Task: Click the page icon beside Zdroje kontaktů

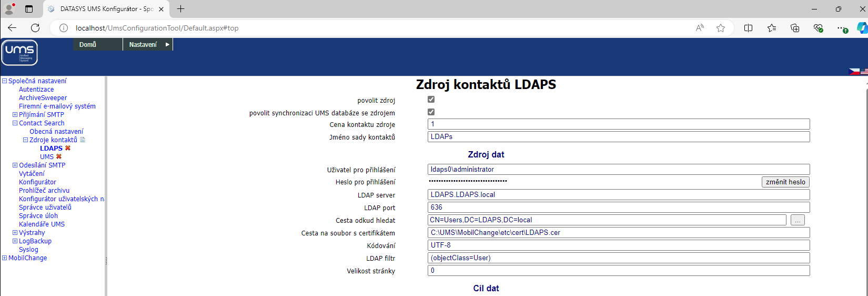Action: point(83,140)
